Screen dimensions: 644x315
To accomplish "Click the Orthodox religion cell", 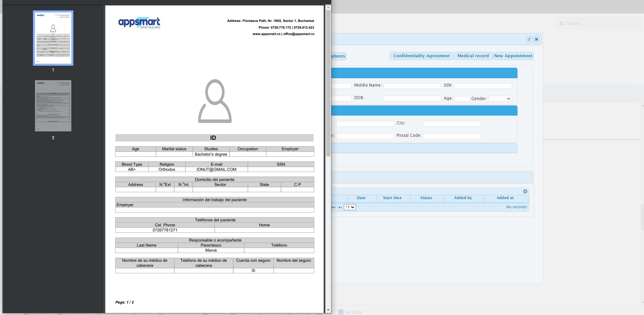I will tap(167, 169).
